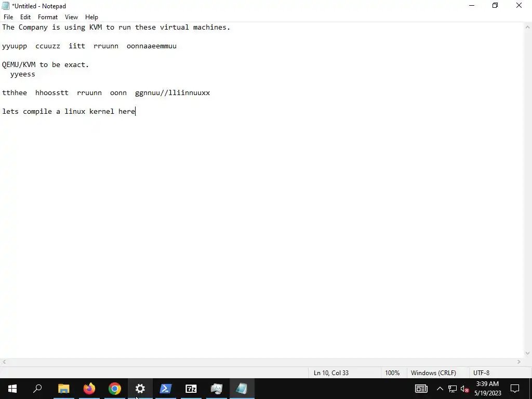The image size is (532, 399).
Task: Open Settings gear in the taskbar
Action: tap(140, 389)
